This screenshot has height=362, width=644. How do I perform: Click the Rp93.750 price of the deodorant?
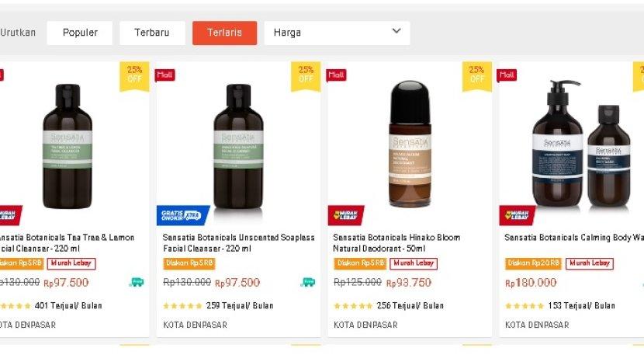click(408, 283)
